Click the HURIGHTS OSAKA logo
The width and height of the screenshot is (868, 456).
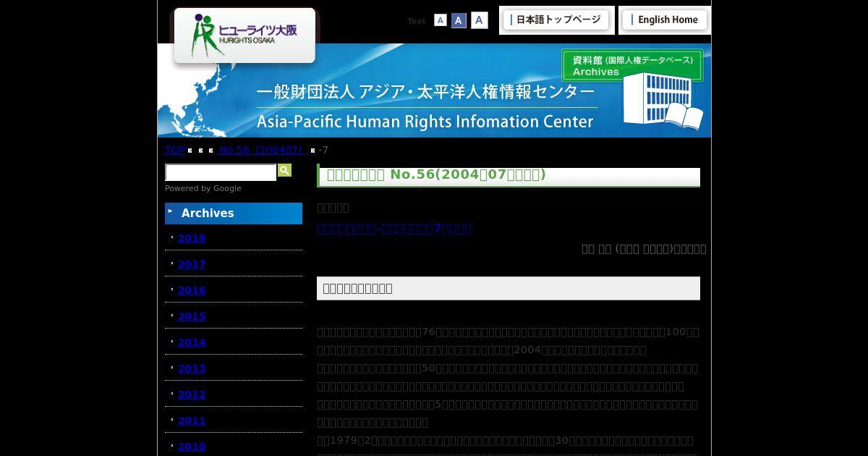coord(244,35)
